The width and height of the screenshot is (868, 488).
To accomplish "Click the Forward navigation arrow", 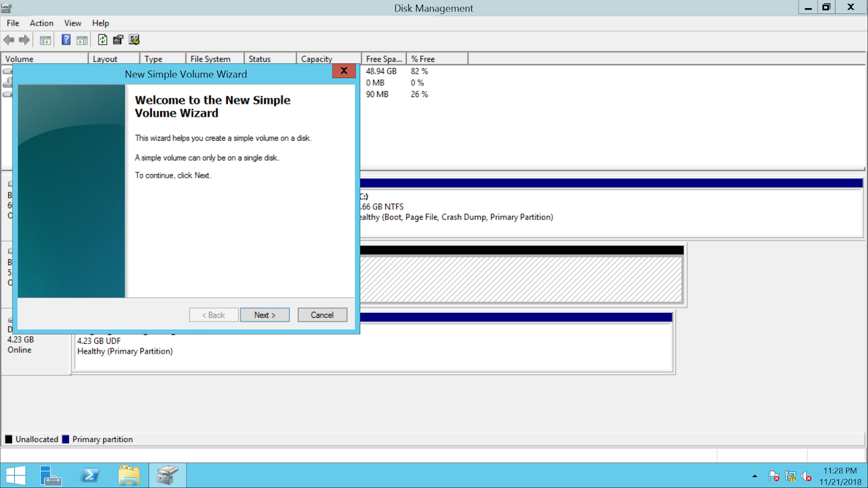I will (x=24, y=40).
